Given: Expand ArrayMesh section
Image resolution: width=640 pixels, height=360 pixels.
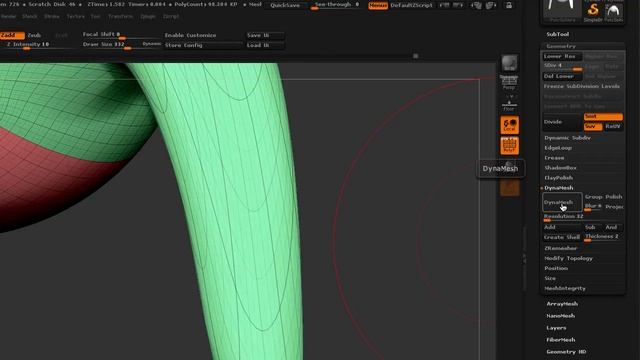Looking at the screenshot, I should click(562, 304).
